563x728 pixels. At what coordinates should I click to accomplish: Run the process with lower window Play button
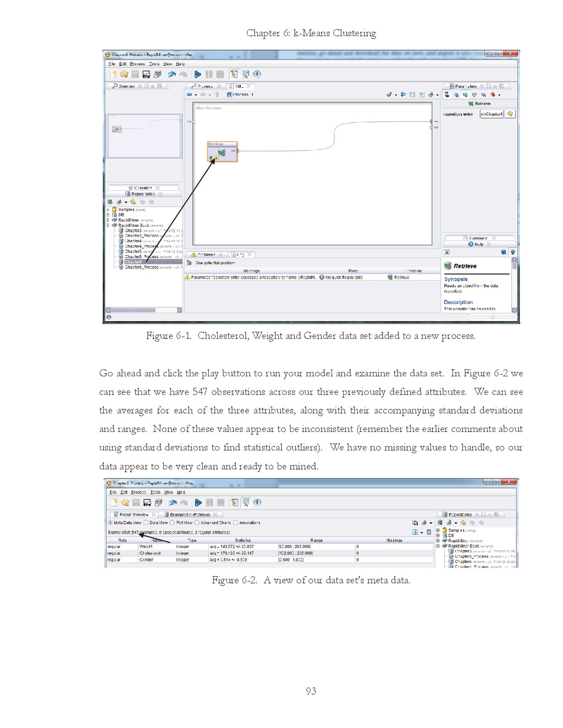pos(198,503)
